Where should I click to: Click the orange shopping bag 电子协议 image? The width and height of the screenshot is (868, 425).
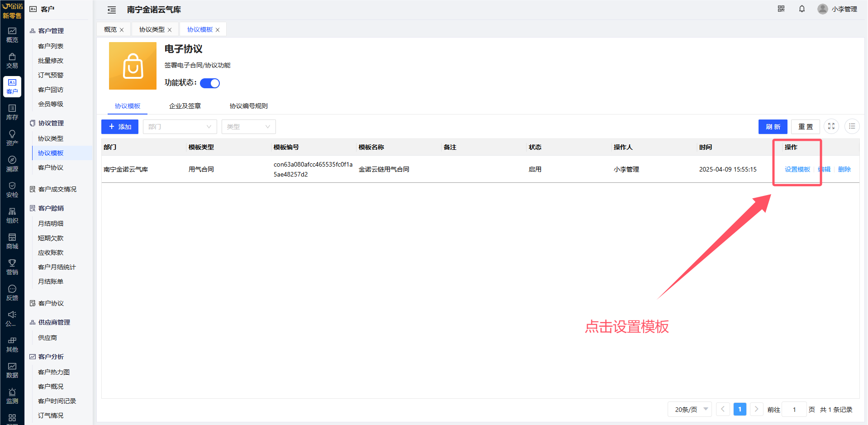click(133, 66)
